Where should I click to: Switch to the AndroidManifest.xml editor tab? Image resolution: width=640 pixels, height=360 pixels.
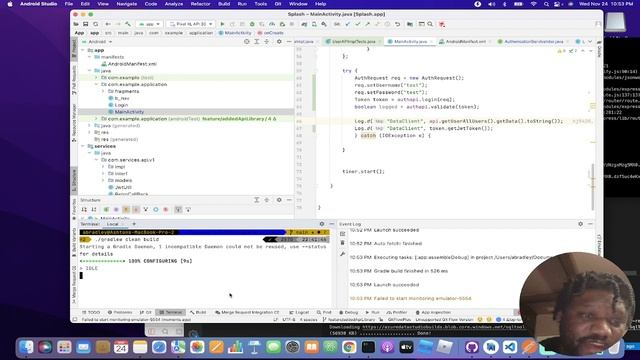465,42
